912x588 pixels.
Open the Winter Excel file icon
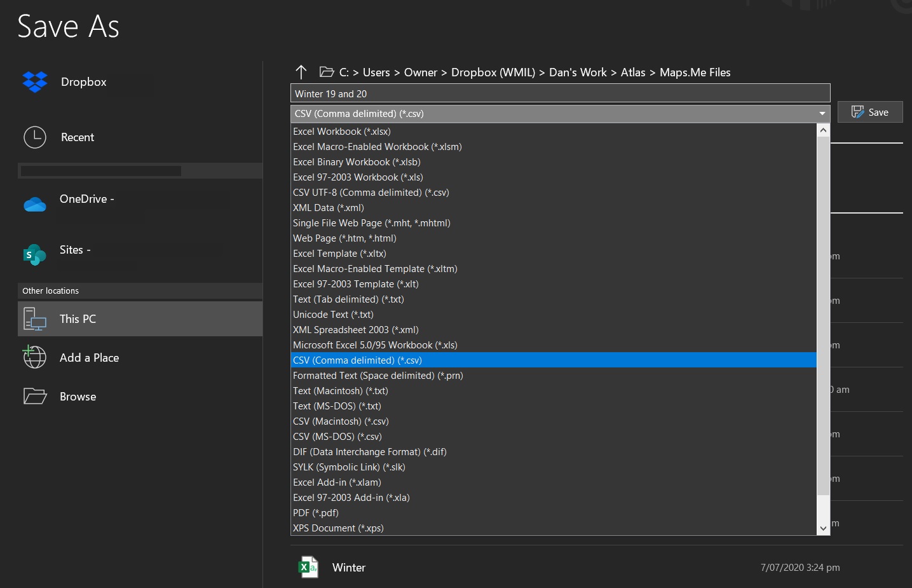coord(309,567)
